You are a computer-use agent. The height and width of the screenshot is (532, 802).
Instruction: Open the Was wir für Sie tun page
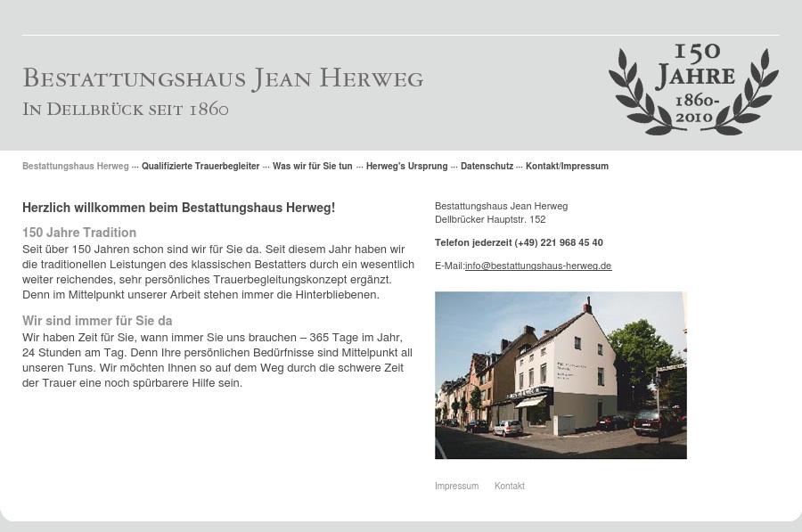[312, 166]
